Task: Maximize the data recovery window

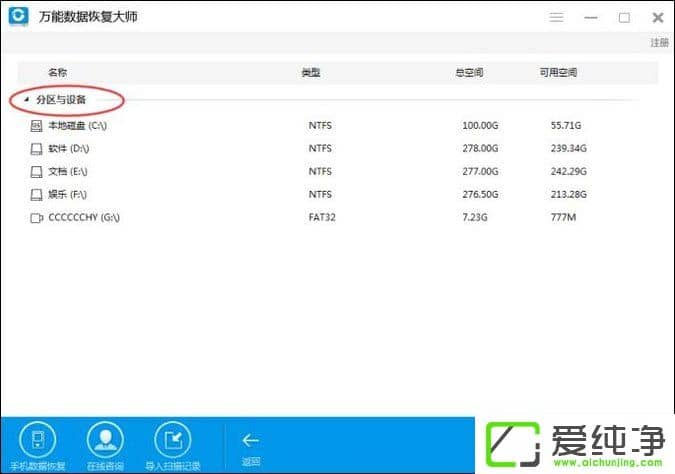Action: 624,18
